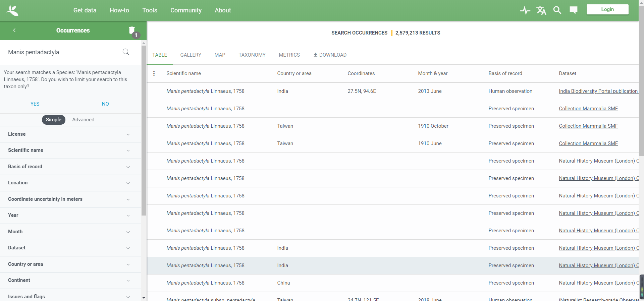The width and height of the screenshot is (644, 301).
Task: Expand Coordinate uncertainty in meters filter
Action: 70,199
